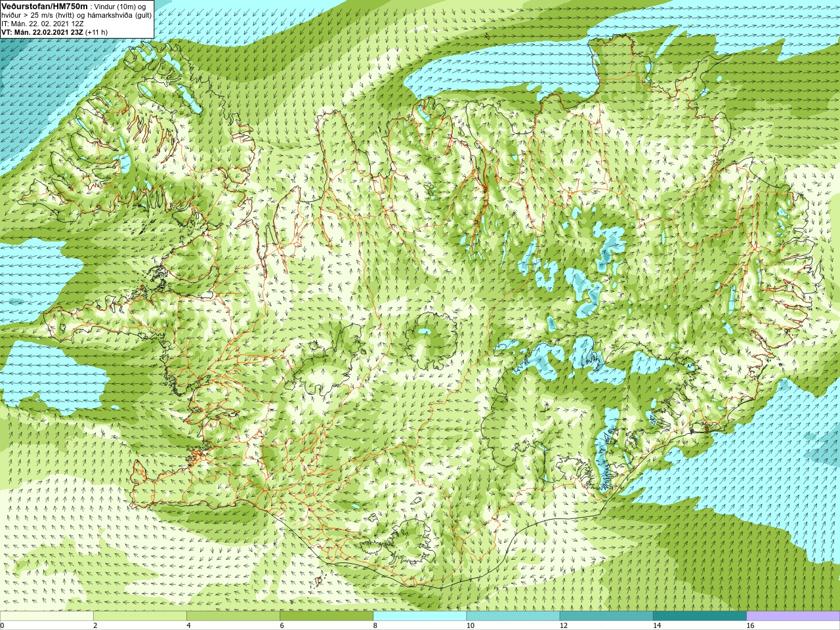Click the scale label '16'
840x630 pixels.
pos(750,625)
